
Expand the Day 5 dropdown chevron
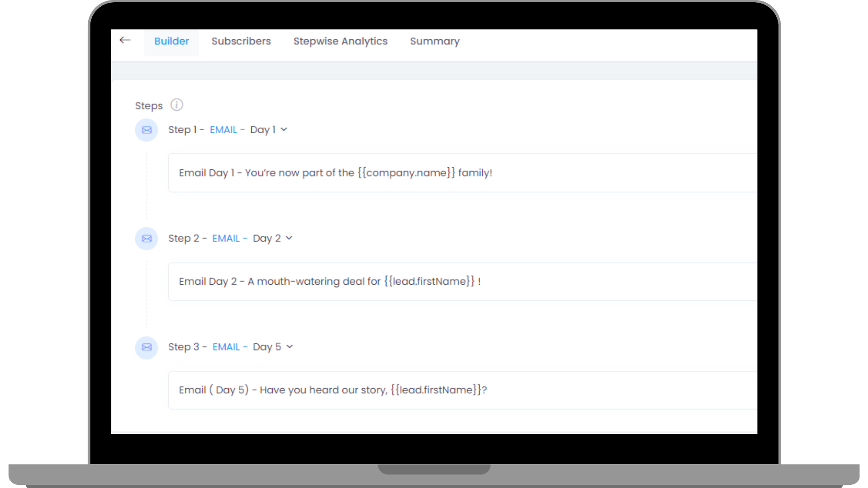tap(290, 347)
